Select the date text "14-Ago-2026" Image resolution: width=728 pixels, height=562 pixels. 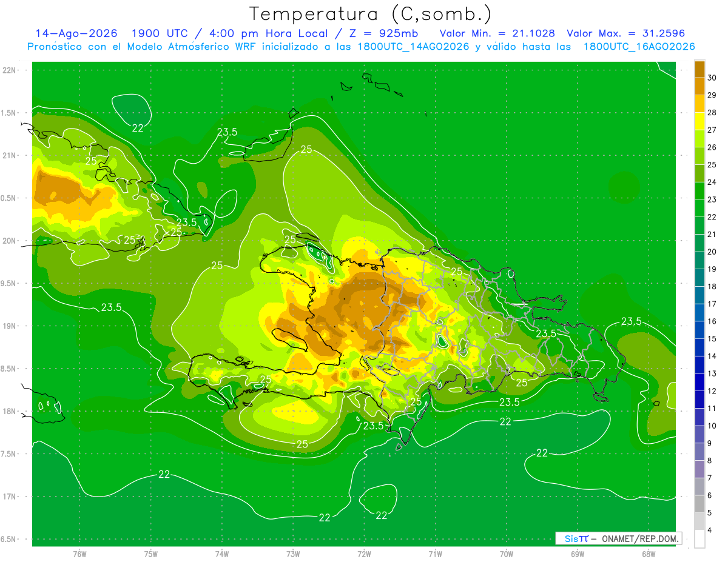point(76,33)
